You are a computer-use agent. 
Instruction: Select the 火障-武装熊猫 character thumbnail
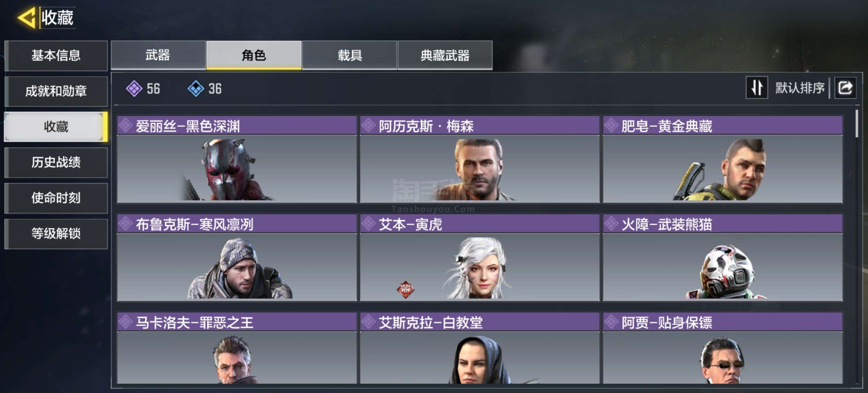tap(723, 267)
